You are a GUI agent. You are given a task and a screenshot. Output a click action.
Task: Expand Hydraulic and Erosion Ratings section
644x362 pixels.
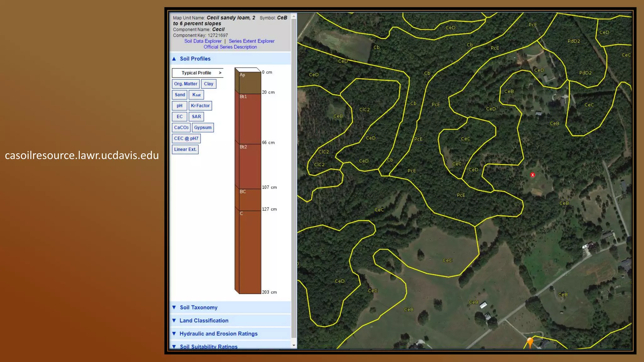point(218,334)
